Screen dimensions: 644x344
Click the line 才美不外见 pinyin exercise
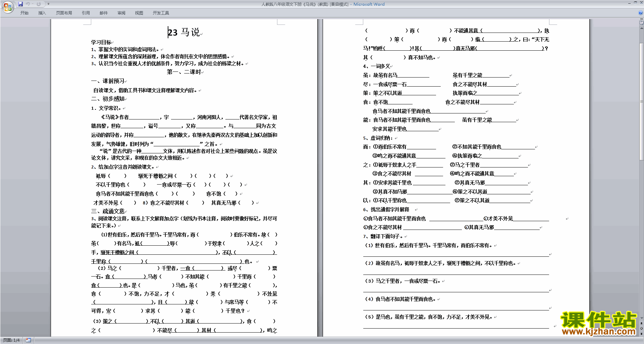tap(115, 203)
